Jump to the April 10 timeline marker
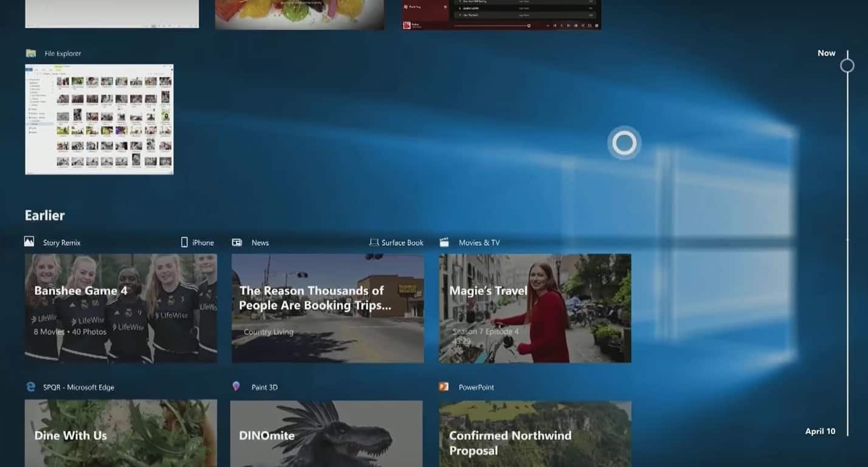868x467 pixels. click(x=820, y=431)
